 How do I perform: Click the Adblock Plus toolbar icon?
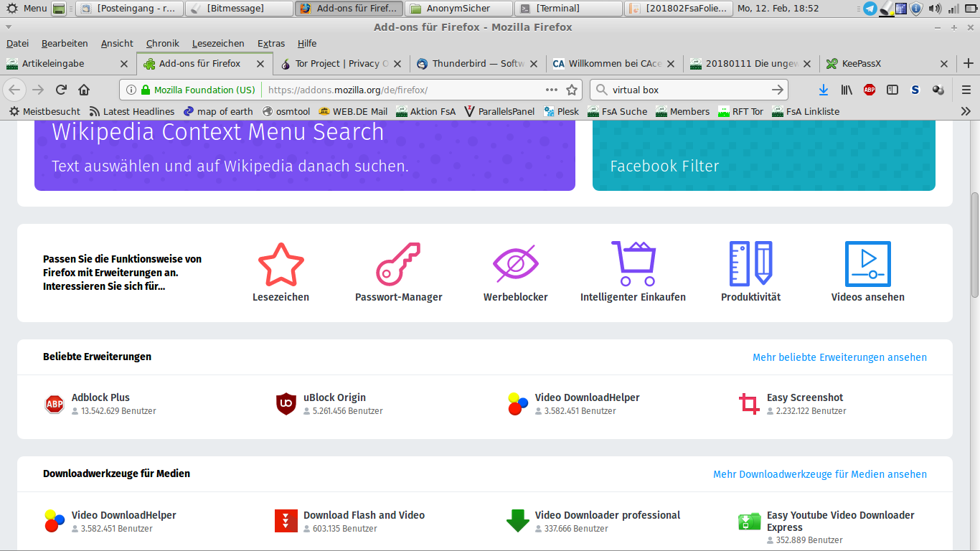(870, 90)
